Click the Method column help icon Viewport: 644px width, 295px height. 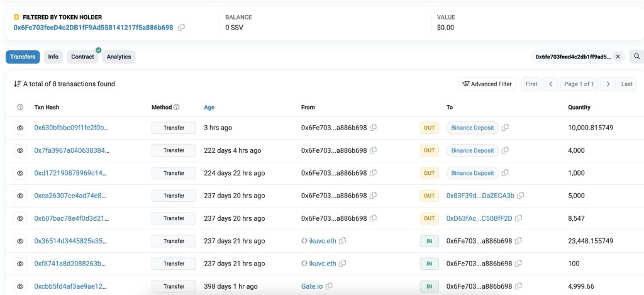coord(176,108)
